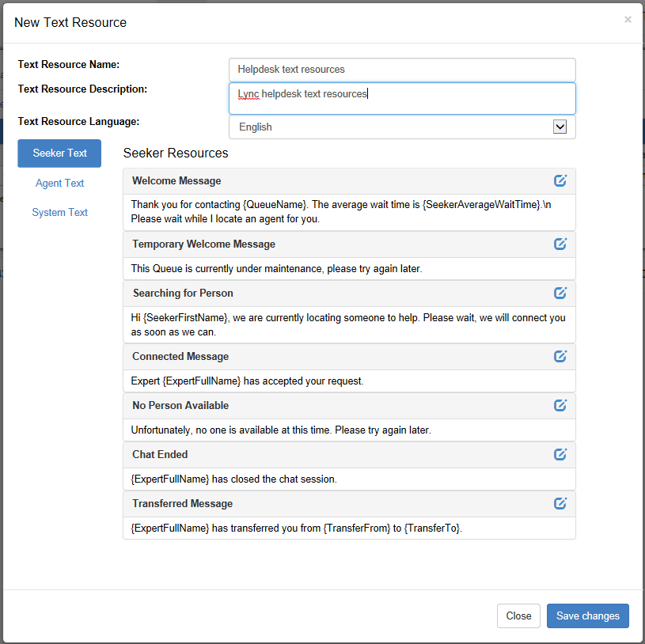Open the System Text tab
The image size is (645, 644).
click(59, 212)
